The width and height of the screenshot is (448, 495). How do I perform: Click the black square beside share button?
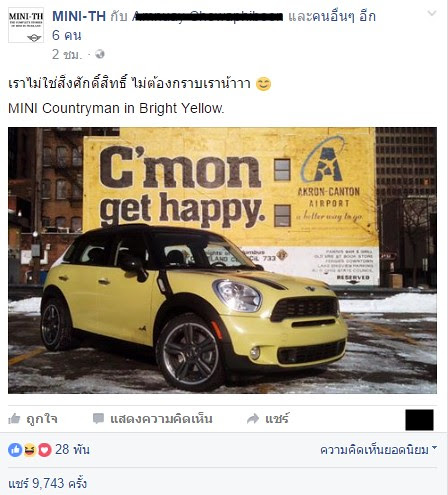419,420
